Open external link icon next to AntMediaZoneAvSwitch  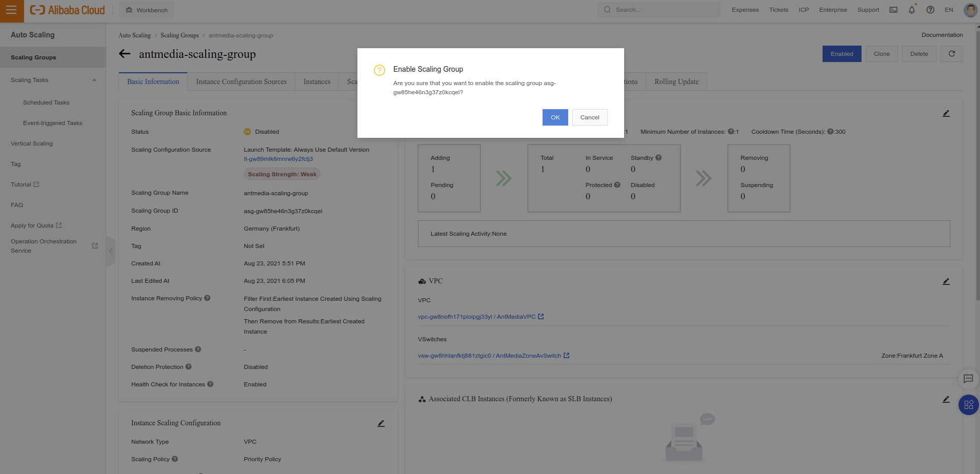click(567, 356)
